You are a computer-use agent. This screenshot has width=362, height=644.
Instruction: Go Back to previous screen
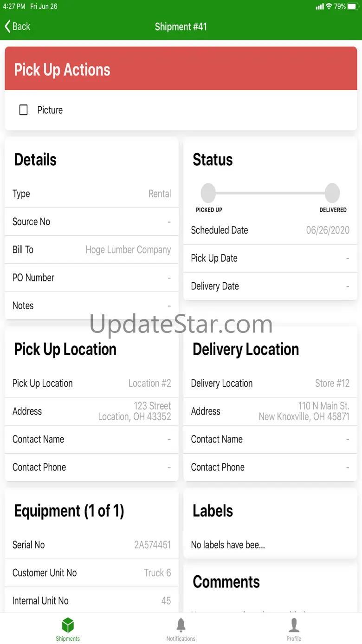click(x=18, y=26)
